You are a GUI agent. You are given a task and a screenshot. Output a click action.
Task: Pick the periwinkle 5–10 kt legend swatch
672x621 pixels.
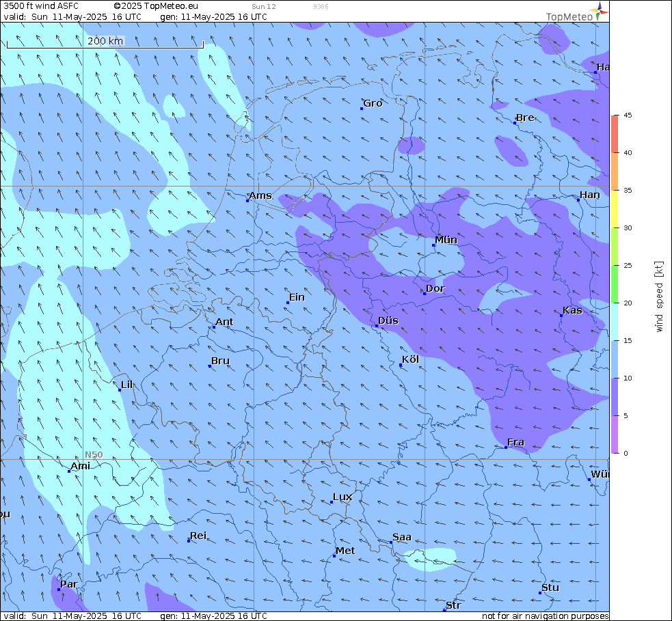tap(615, 397)
